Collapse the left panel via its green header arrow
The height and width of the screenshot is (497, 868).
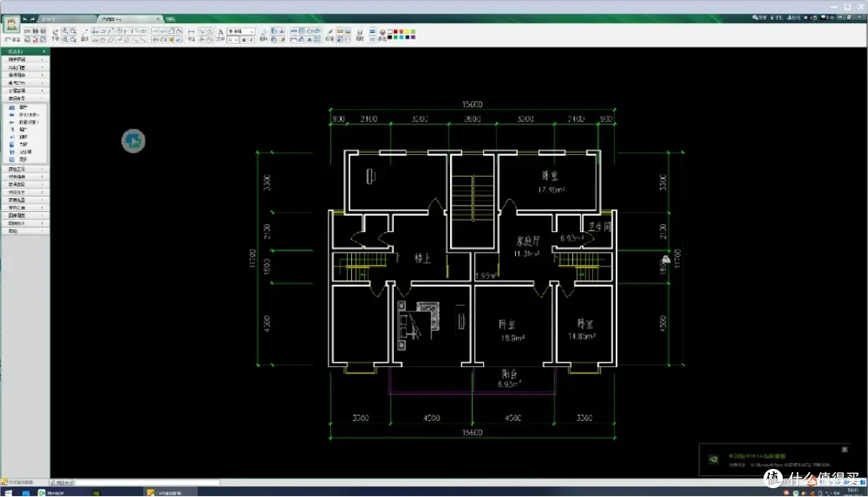(43, 51)
